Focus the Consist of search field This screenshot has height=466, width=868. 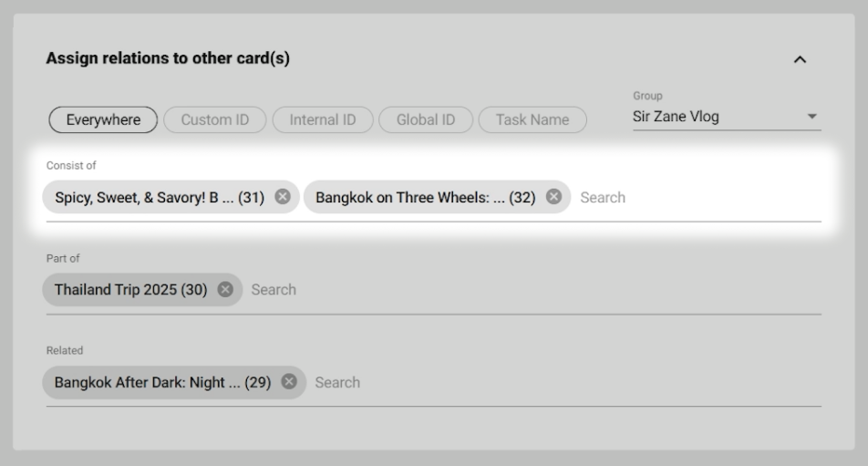[x=693, y=197]
